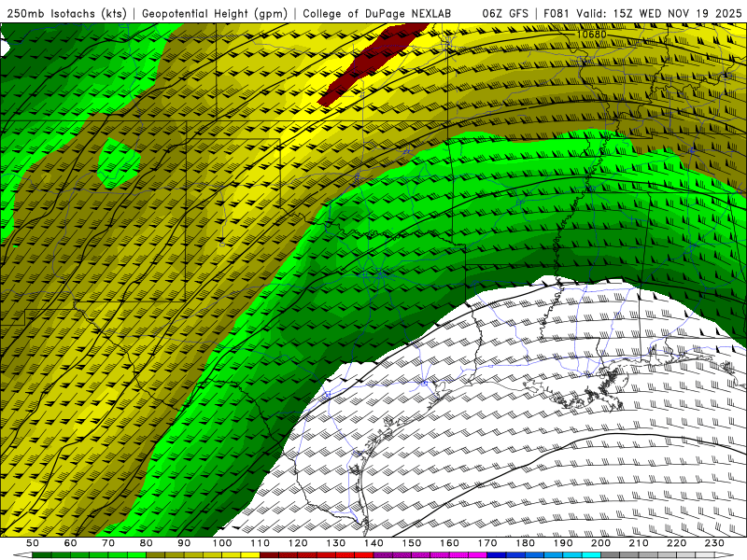Viewport: 747px width, 560px height.
Task: Click the legend value 170
Action: click(x=487, y=543)
